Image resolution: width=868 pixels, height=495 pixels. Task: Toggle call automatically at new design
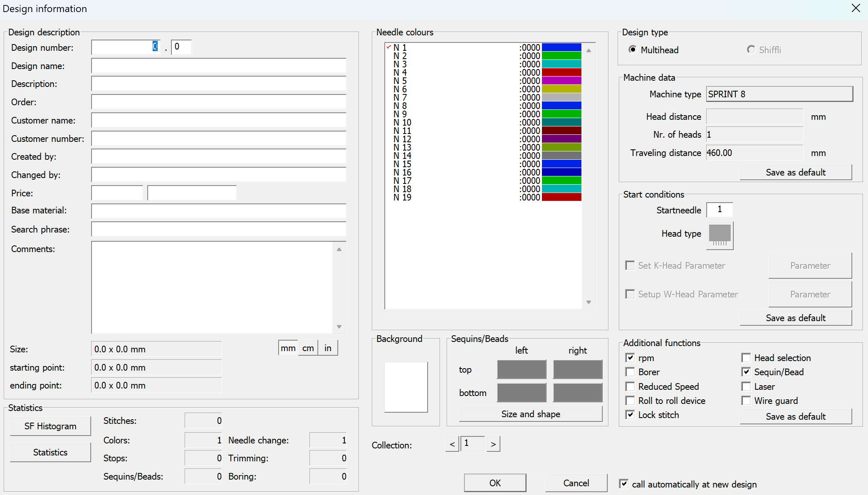623,484
